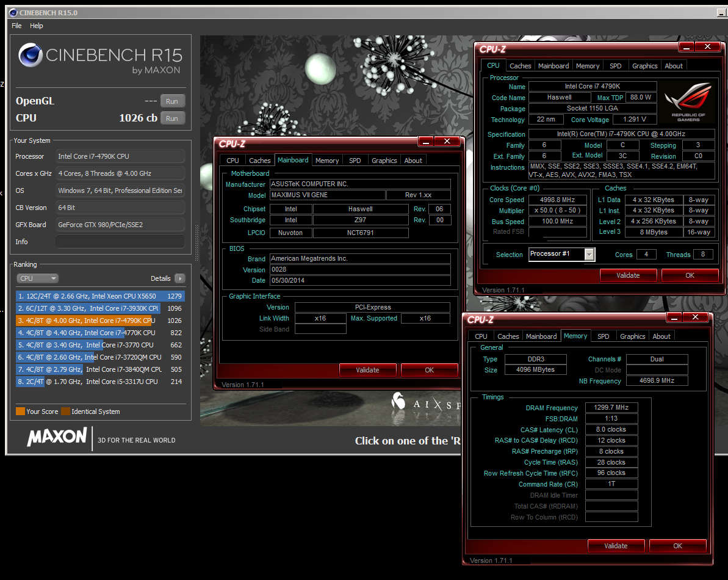Image resolution: width=728 pixels, height=580 pixels.
Task: Open Mainboard tab in processor CPU-Z window
Action: tap(553, 66)
